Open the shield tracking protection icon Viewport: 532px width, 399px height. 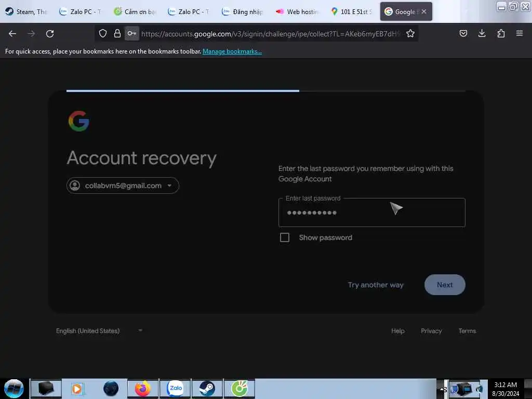coord(103,33)
